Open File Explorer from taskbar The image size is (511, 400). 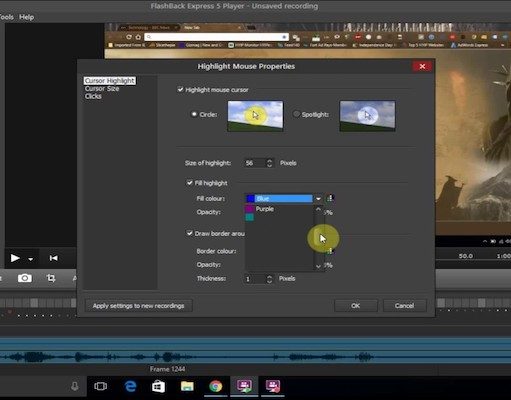pos(187,386)
